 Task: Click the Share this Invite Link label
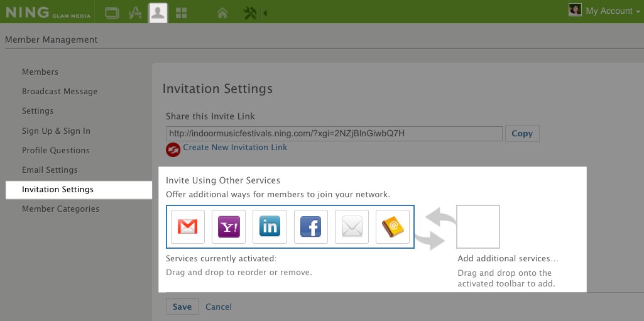point(210,116)
